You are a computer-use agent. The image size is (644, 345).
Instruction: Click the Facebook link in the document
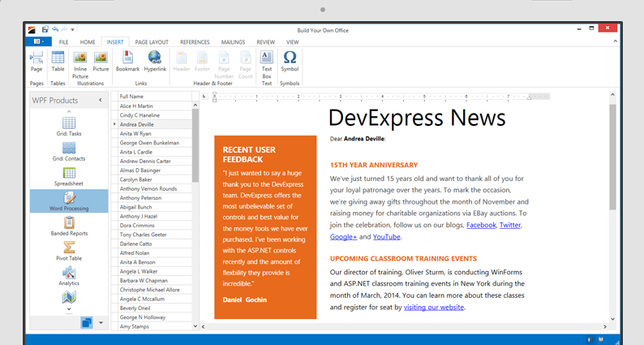pyautogui.click(x=481, y=225)
